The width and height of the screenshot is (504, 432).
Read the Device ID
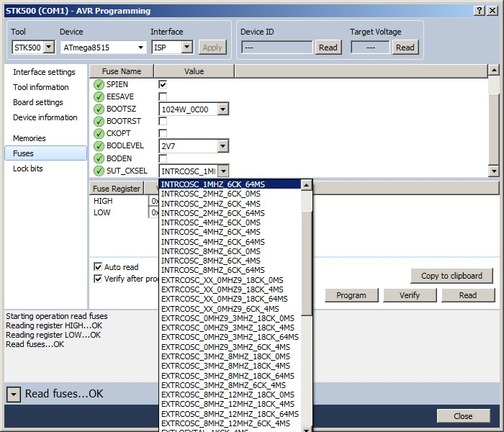(x=328, y=48)
